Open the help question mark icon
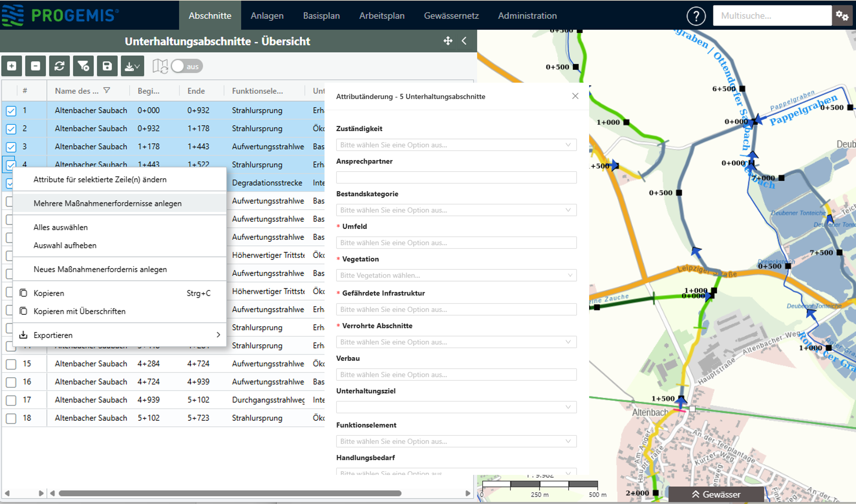This screenshot has width=856, height=504. 696,16
